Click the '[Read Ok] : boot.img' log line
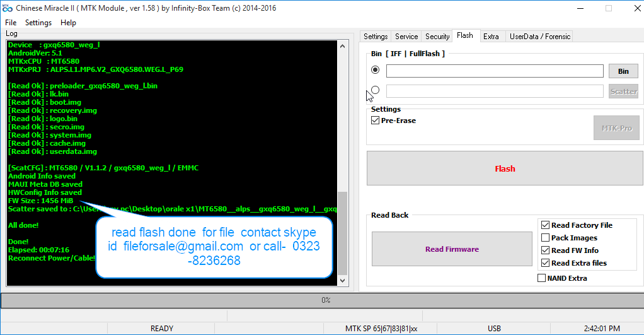The height and width of the screenshot is (335, 644). [x=45, y=102]
